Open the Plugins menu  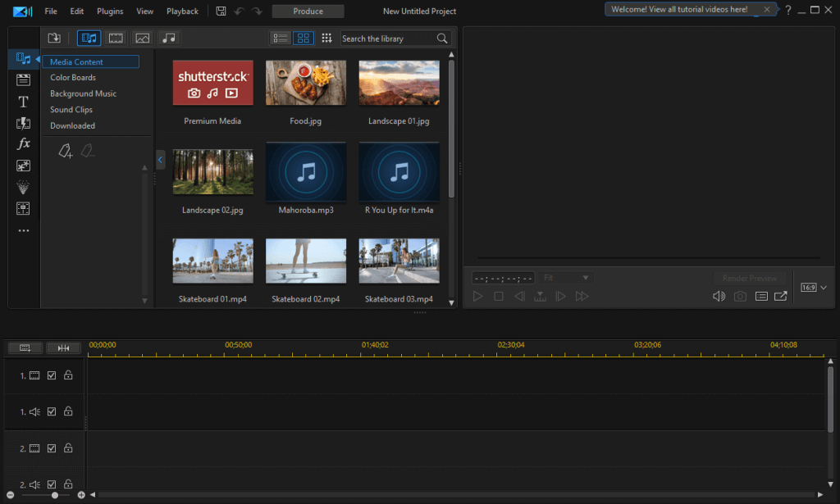pyautogui.click(x=110, y=11)
